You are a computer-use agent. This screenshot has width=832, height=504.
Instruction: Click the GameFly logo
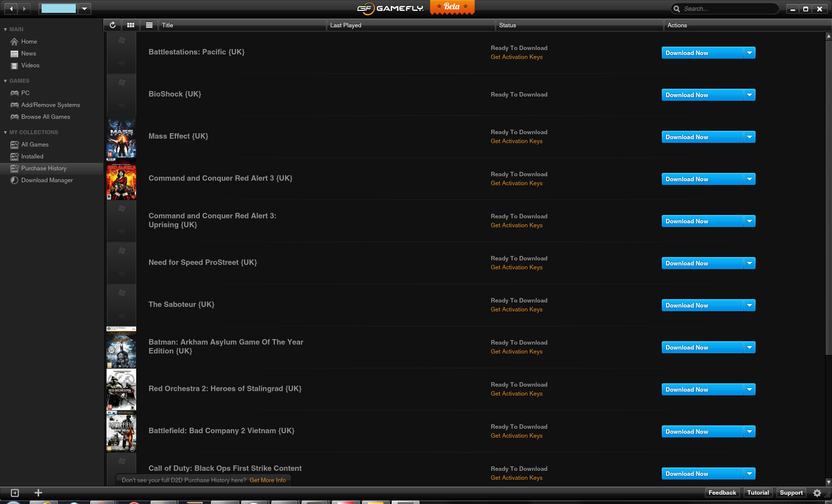(x=390, y=8)
